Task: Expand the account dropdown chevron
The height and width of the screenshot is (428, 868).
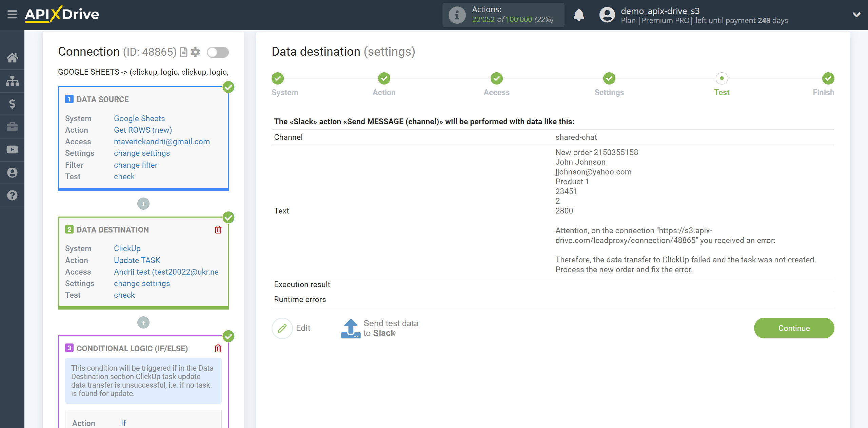Action: (x=856, y=15)
